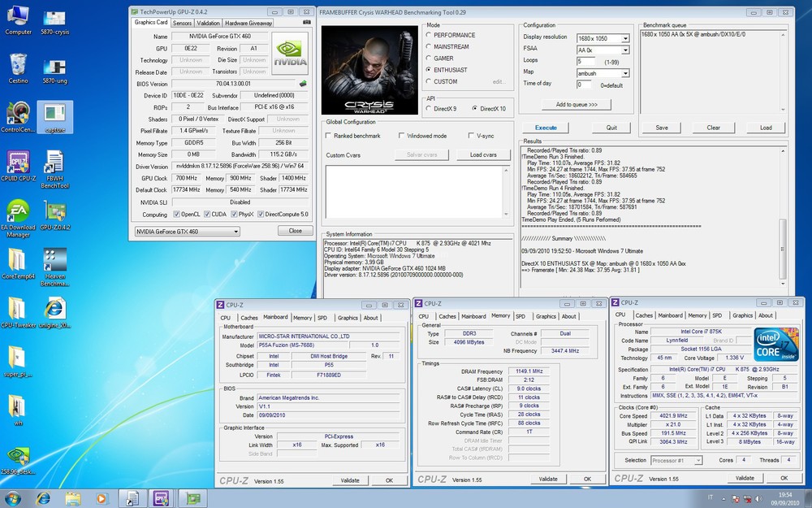
Task: Select the unigine_20 desktop file icon
Action: click(x=55, y=313)
